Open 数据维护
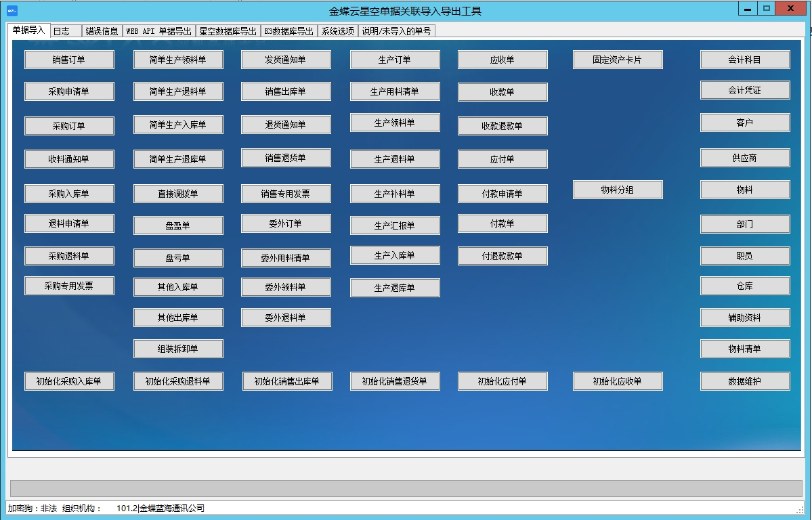This screenshot has height=520, width=812. tap(745, 381)
